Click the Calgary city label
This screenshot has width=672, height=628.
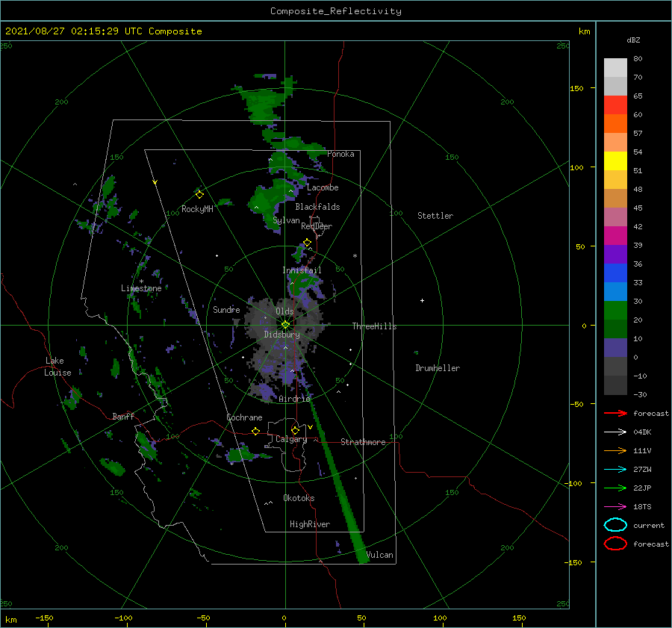(x=291, y=439)
